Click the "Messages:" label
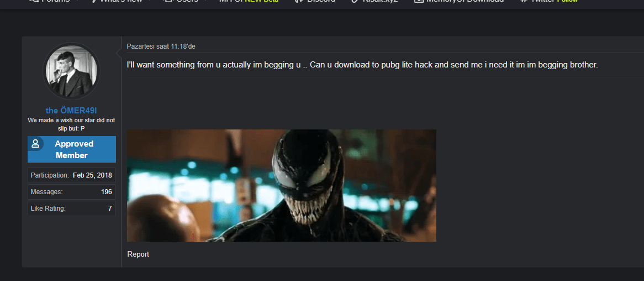This screenshot has width=644, height=281. tap(46, 192)
